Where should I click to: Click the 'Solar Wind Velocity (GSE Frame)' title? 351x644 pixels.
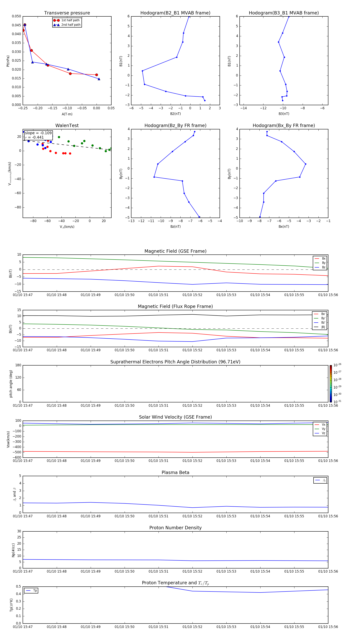coord(175,417)
